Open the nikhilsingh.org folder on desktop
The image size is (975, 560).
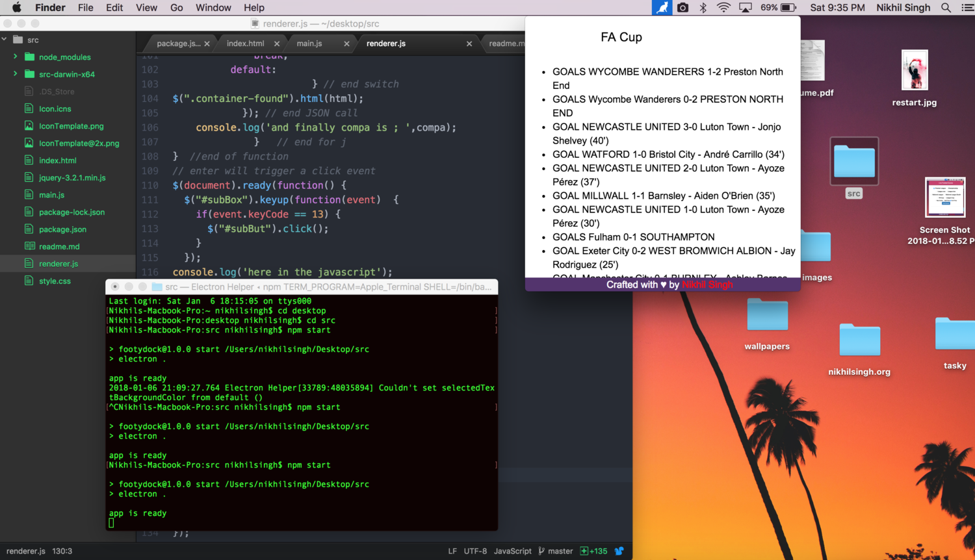859,349
